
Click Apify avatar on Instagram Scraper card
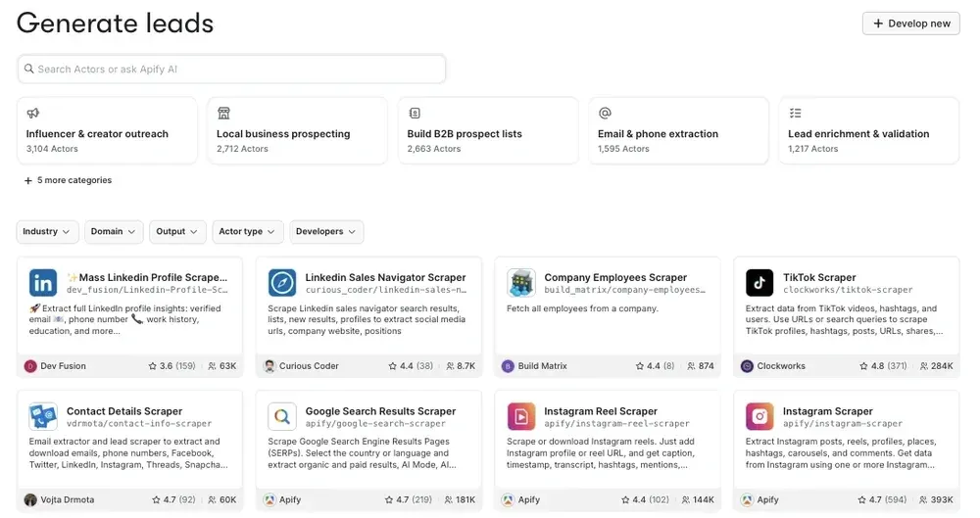coord(747,499)
